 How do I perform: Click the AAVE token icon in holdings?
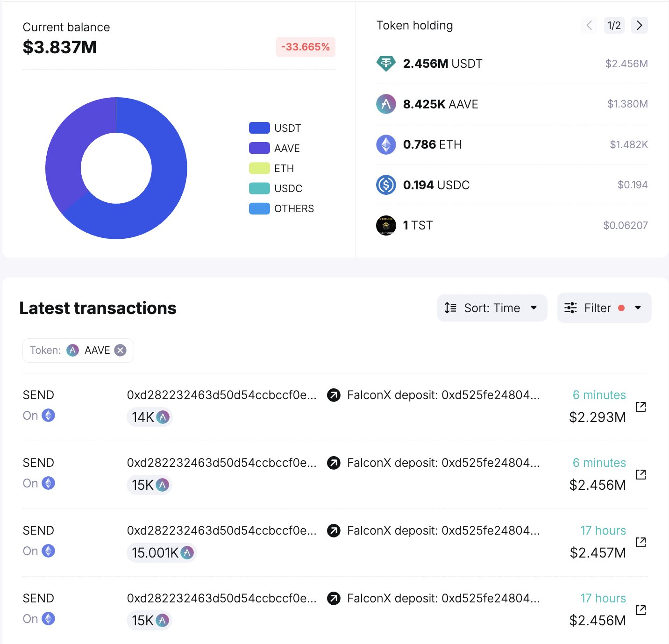coord(386,104)
